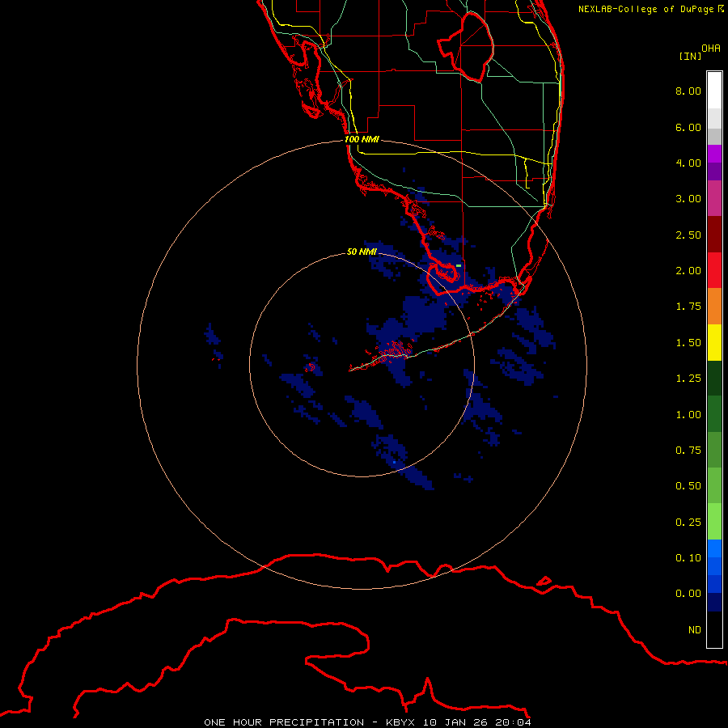Click the ND no-data legend label

(x=695, y=630)
